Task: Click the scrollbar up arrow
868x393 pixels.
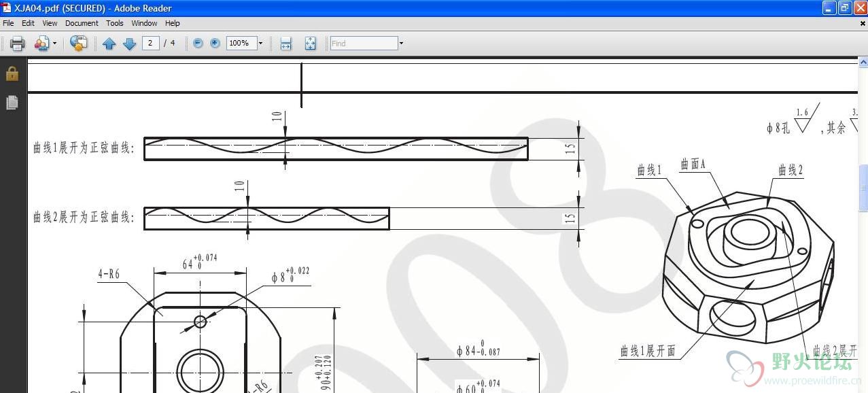Action: click(863, 61)
